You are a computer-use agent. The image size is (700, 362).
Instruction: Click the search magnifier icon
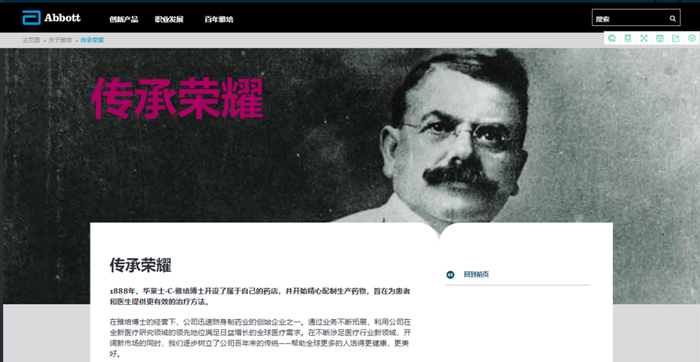click(x=673, y=19)
